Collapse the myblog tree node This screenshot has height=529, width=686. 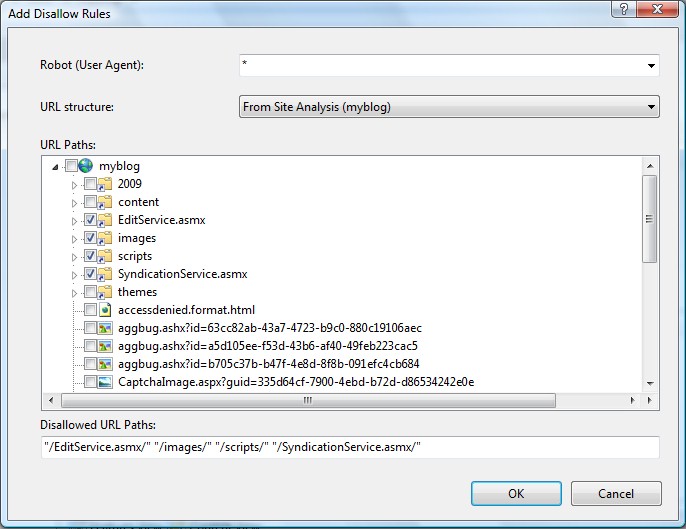click(55, 167)
